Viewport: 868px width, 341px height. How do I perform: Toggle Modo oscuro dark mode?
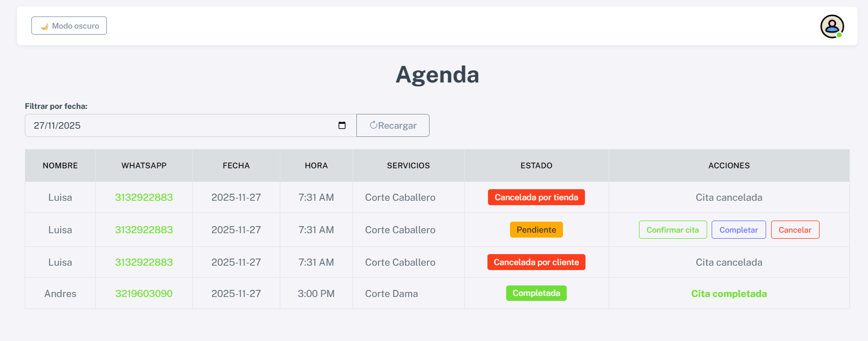(69, 26)
